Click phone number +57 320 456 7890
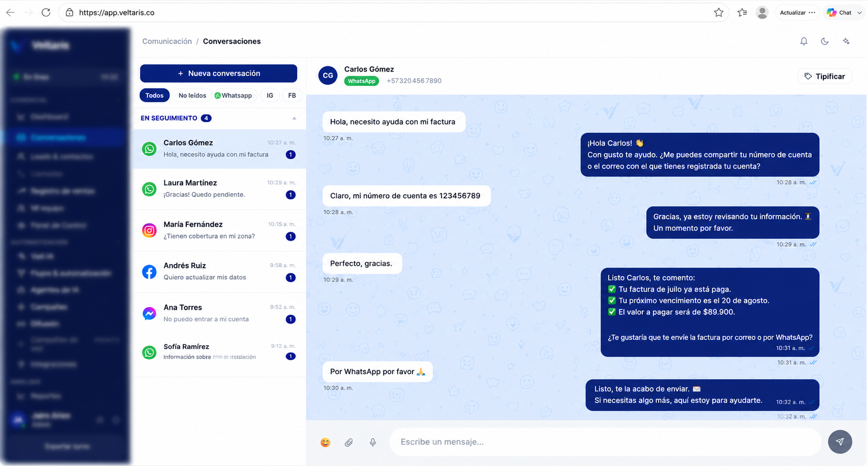This screenshot has width=868, height=466. click(x=414, y=81)
